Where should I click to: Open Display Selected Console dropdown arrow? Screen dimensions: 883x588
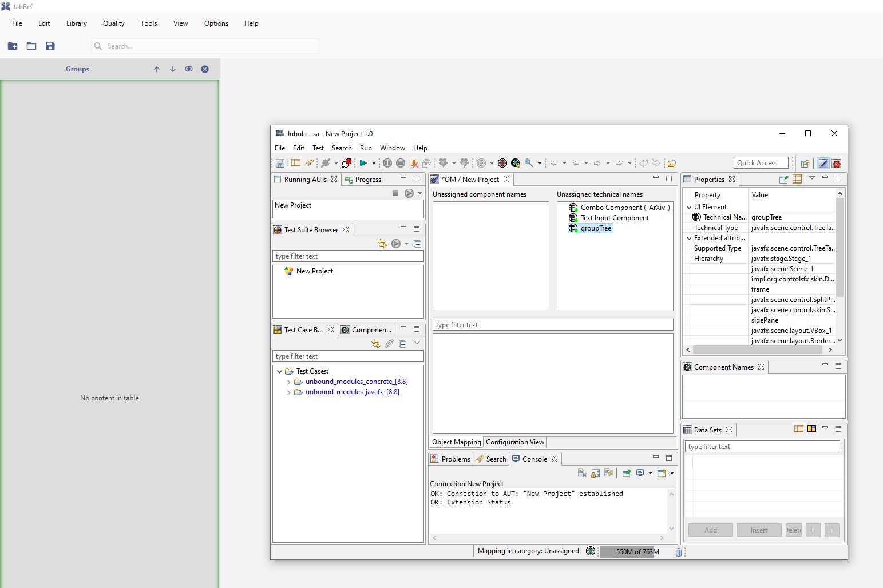650,473
